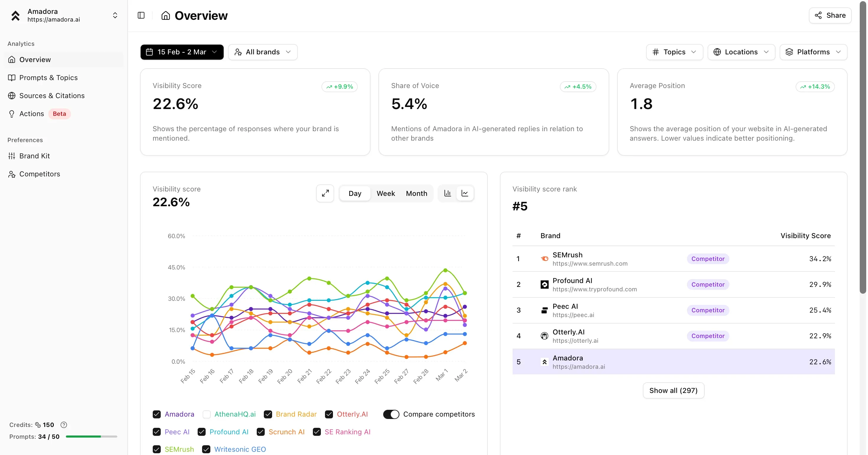Uncheck the Otterly.AI series checkbox

tap(329, 414)
